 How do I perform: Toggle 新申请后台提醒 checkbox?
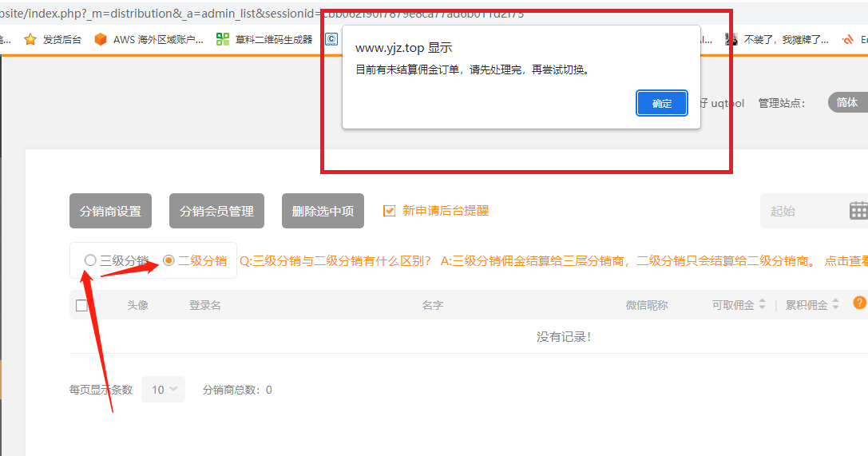pyautogui.click(x=390, y=211)
